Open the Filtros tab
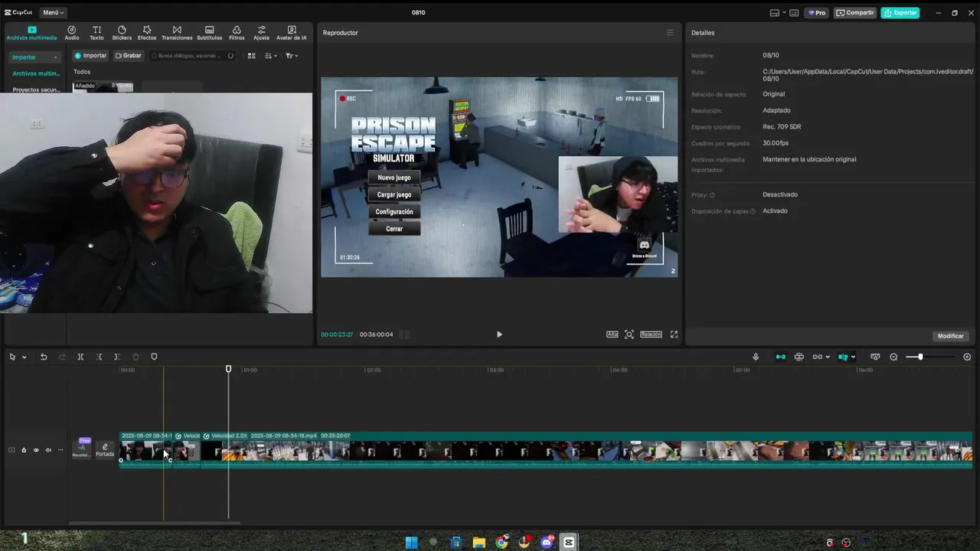The height and width of the screenshot is (551, 980). (237, 33)
